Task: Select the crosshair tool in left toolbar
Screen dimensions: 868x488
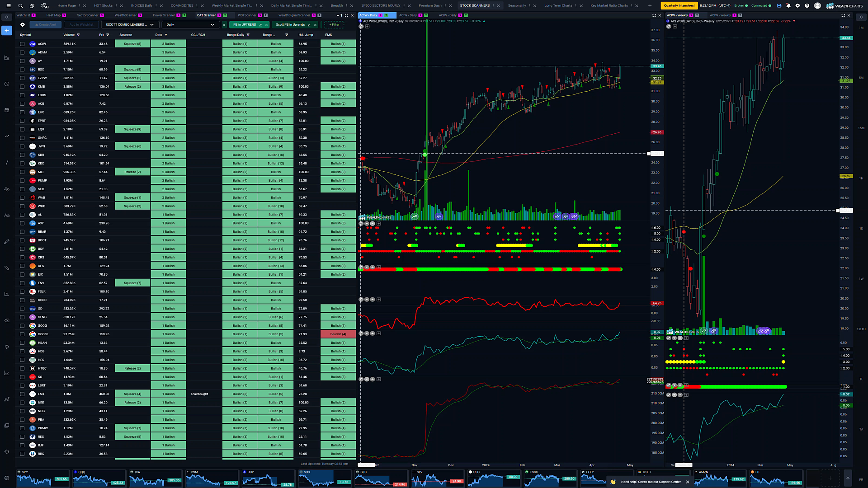Action: [7, 452]
